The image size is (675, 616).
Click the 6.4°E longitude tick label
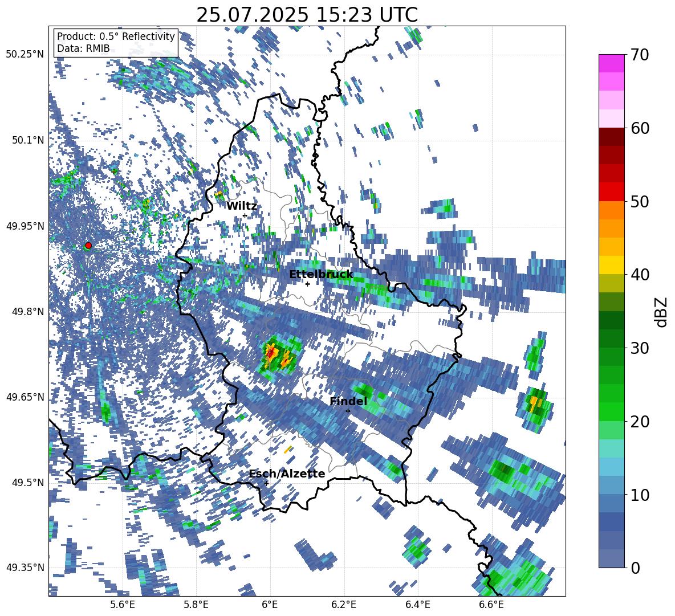tap(418, 605)
